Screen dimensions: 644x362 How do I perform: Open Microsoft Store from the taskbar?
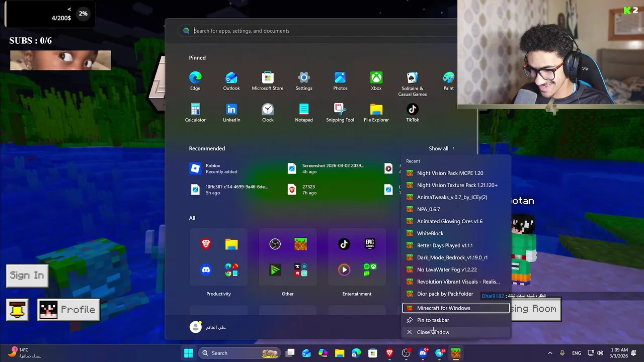point(373,353)
